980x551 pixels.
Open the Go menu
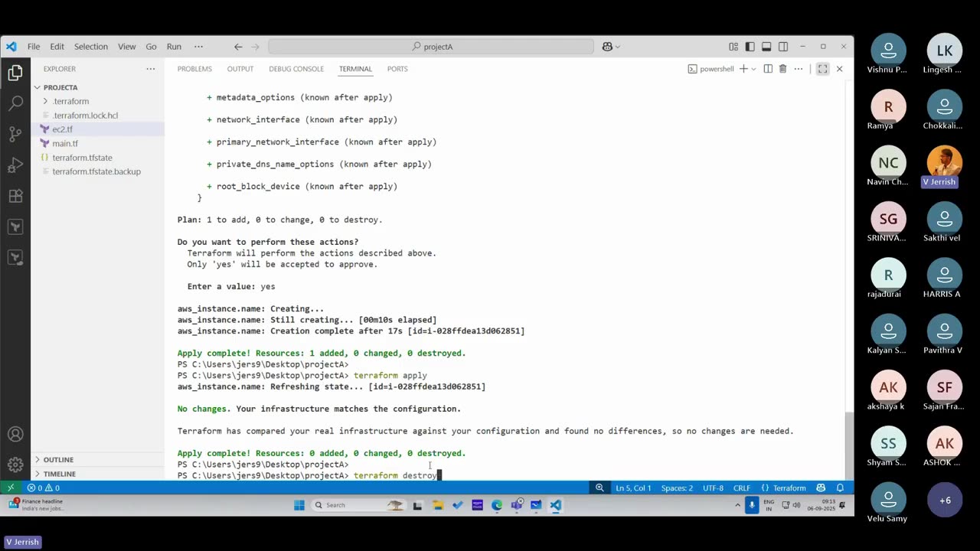[151, 47]
